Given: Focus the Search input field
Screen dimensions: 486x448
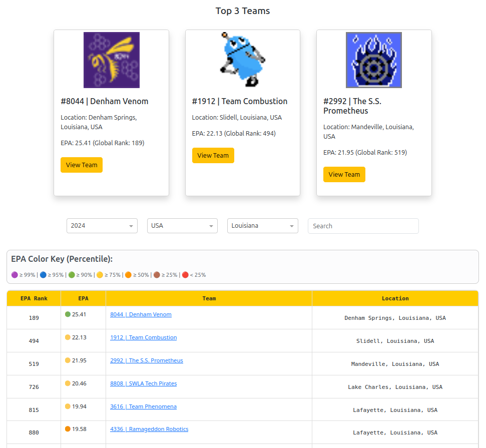Looking at the screenshot, I should pos(363,226).
